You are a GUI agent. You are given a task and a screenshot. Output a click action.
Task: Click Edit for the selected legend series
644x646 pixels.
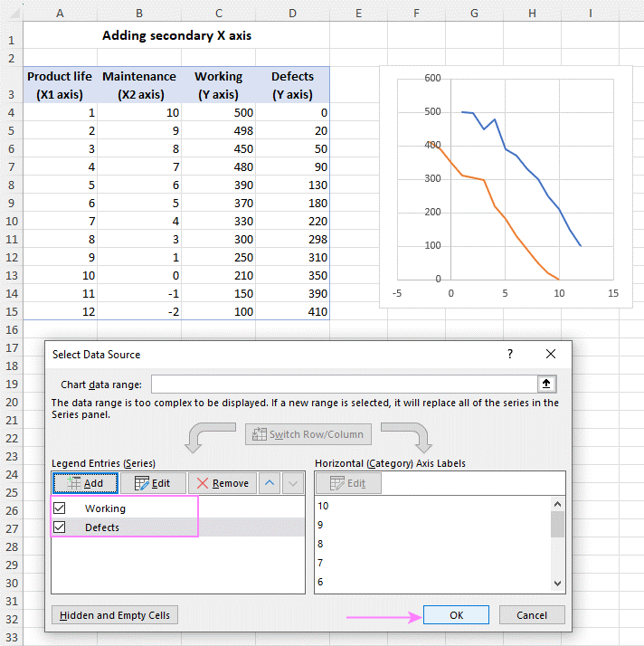pos(153,483)
